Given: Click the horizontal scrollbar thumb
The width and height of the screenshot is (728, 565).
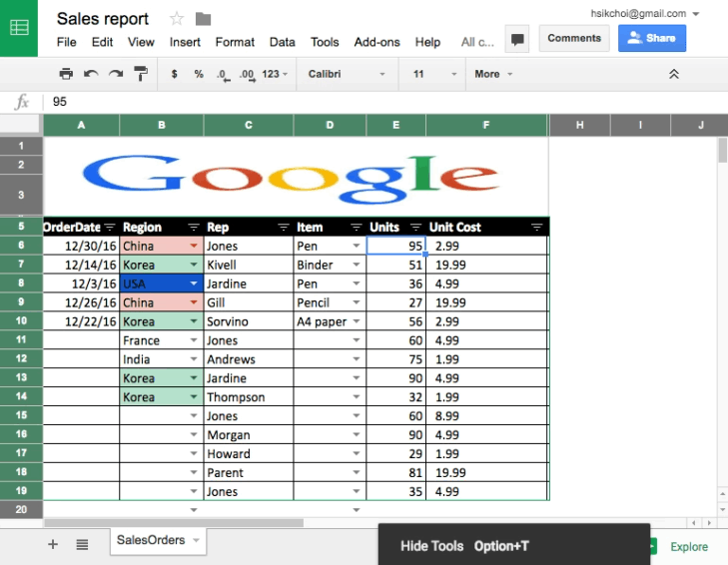Looking at the screenshot, I should (174, 523).
